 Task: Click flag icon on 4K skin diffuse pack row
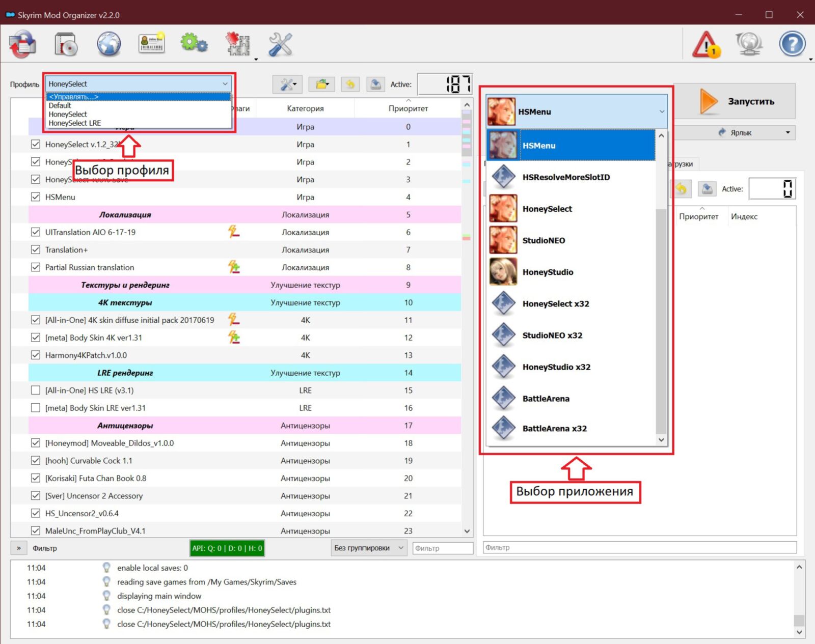click(234, 320)
